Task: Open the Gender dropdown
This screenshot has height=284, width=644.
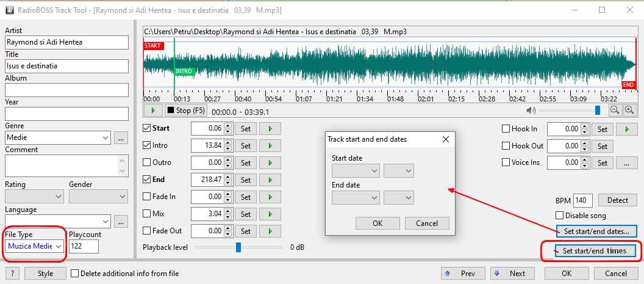Action: click(x=99, y=196)
